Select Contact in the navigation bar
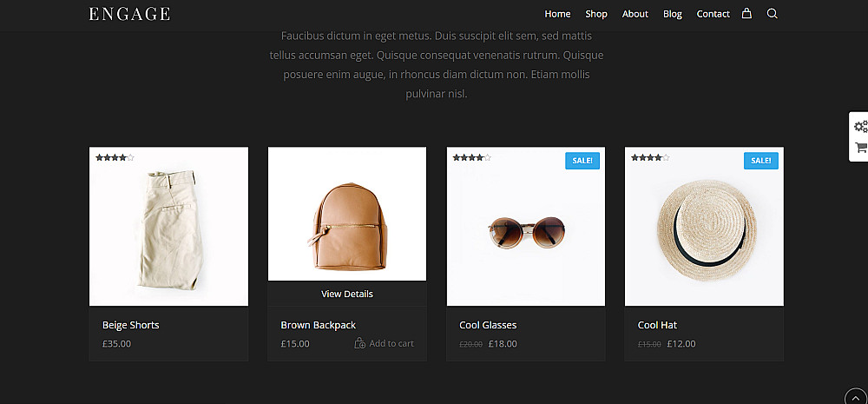This screenshot has width=868, height=404. [x=713, y=14]
